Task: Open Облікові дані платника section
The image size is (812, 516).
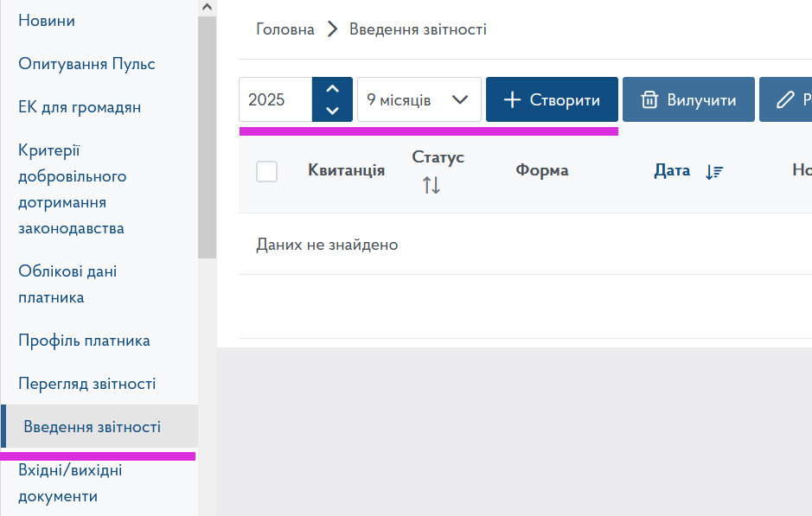Action: click(67, 284)
